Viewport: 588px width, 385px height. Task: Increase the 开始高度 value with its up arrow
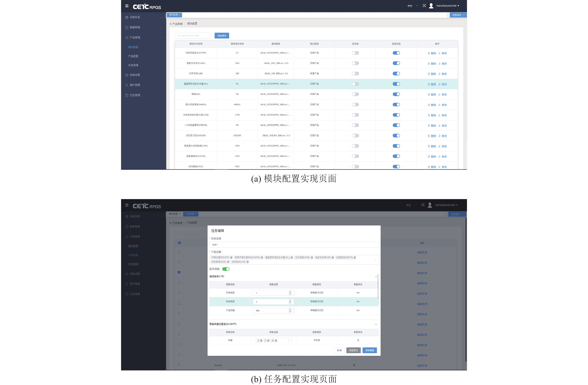coord(290,292)
